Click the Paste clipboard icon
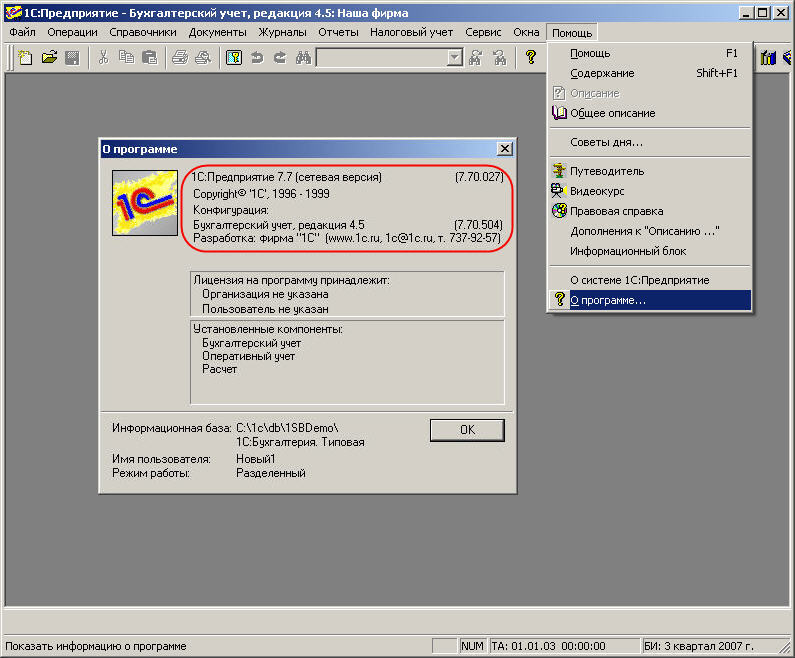 pyautogui.click(x=149, y=57)
